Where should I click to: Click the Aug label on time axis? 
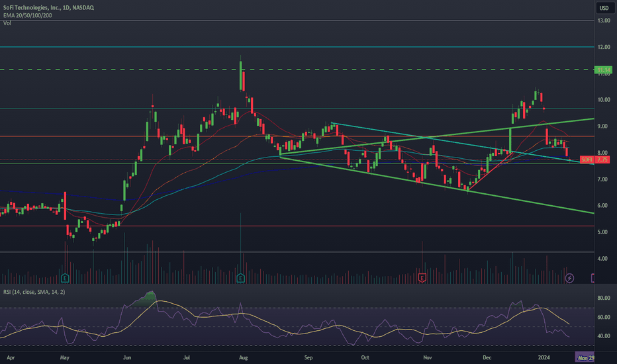(x=243, y=357)
